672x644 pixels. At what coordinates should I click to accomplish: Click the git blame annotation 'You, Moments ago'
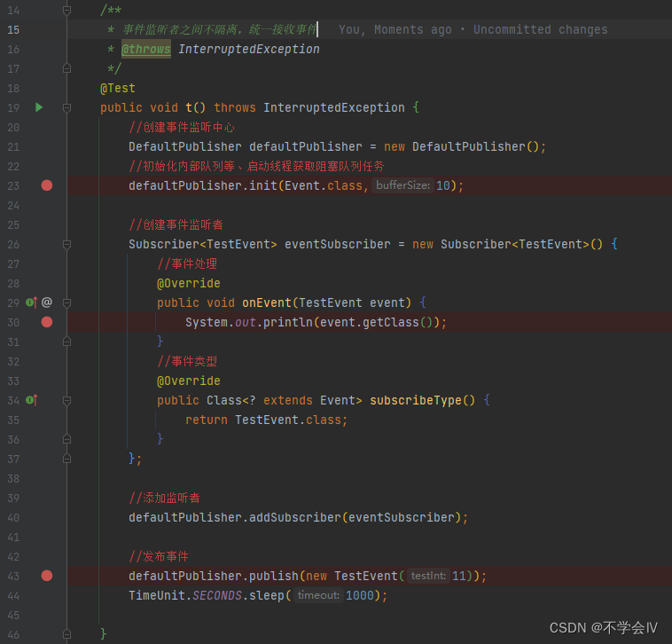[x=395, y=29]
